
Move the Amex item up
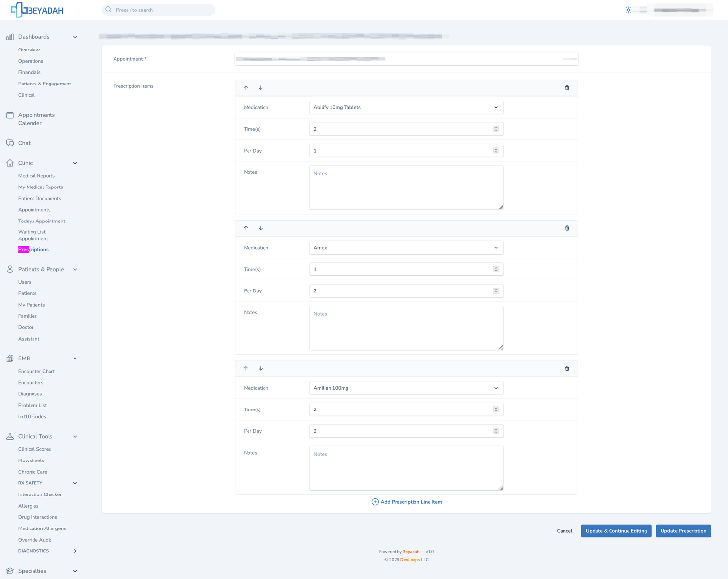click(x=246, y=228)
